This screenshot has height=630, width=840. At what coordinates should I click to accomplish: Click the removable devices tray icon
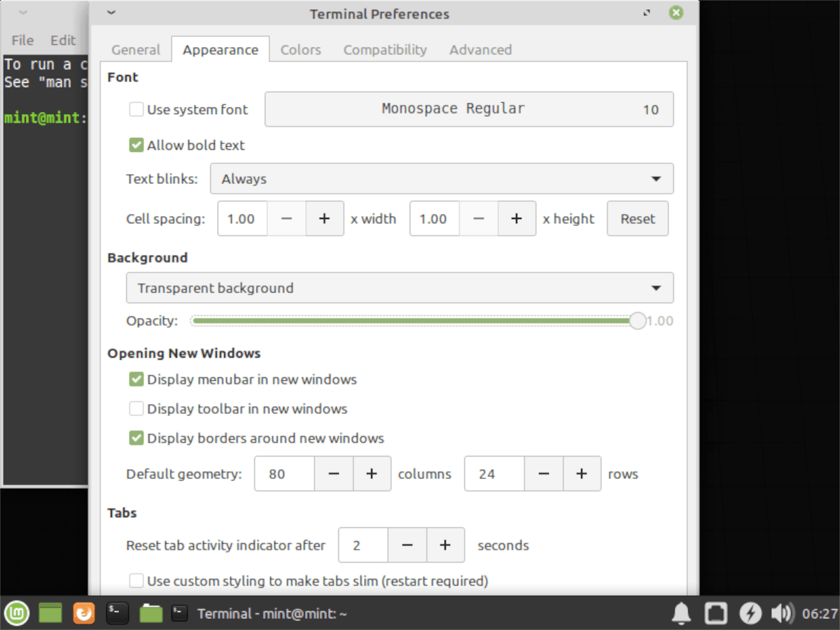(x=715, y=613)
